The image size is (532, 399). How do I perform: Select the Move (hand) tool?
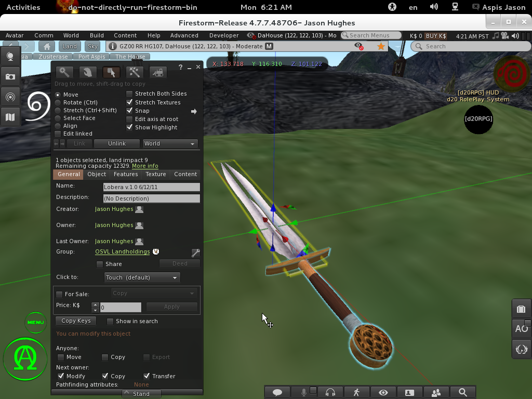[88, 72]
